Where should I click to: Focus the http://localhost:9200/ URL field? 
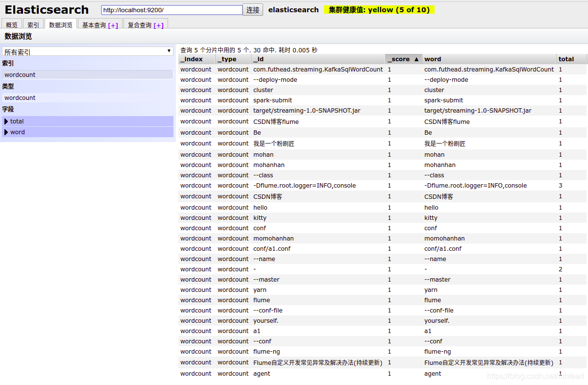tap(172, 10)
